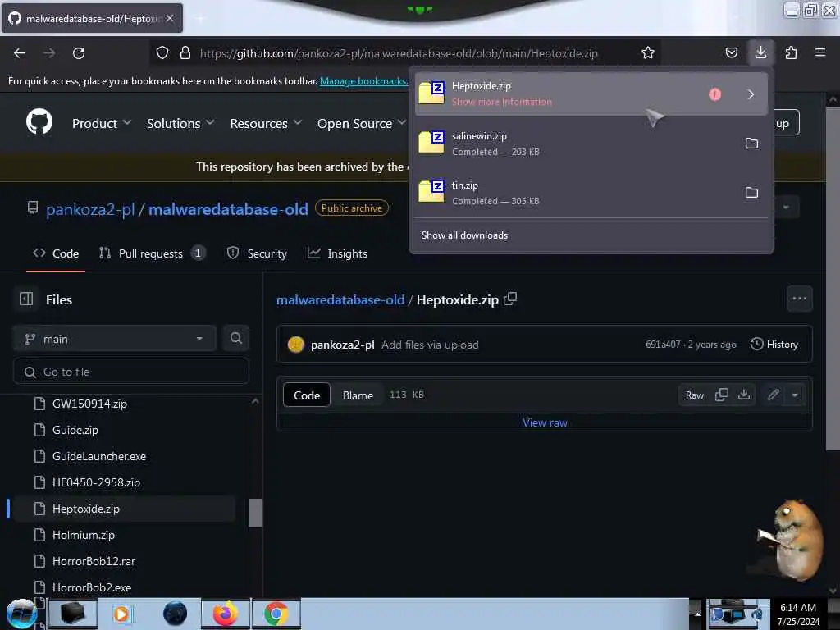Image resolution: width=840 pixels, height=630 pixels.
Task: Click the padlock site security icon
Action: 185,52
